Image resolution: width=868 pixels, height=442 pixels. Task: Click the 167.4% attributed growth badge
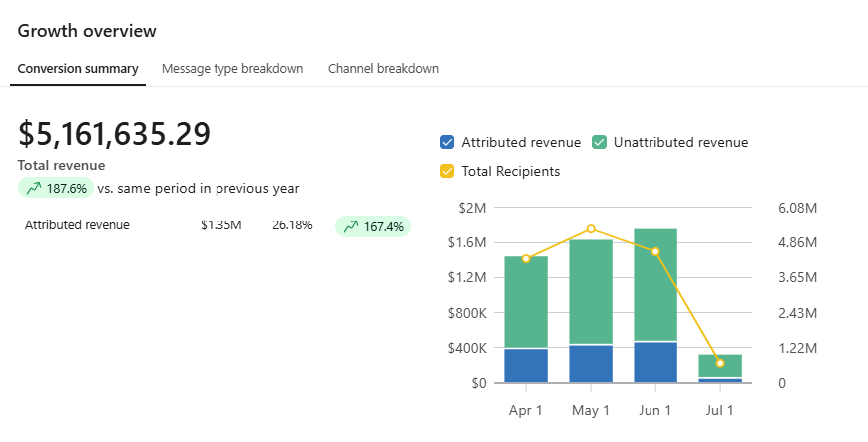pyautogui.click(x=373, y=226)
